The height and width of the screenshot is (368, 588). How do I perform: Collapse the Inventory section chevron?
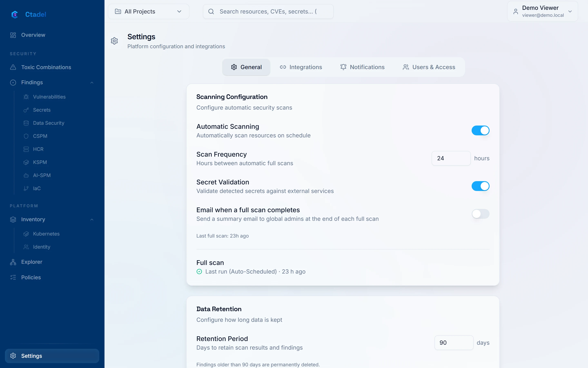92,220
